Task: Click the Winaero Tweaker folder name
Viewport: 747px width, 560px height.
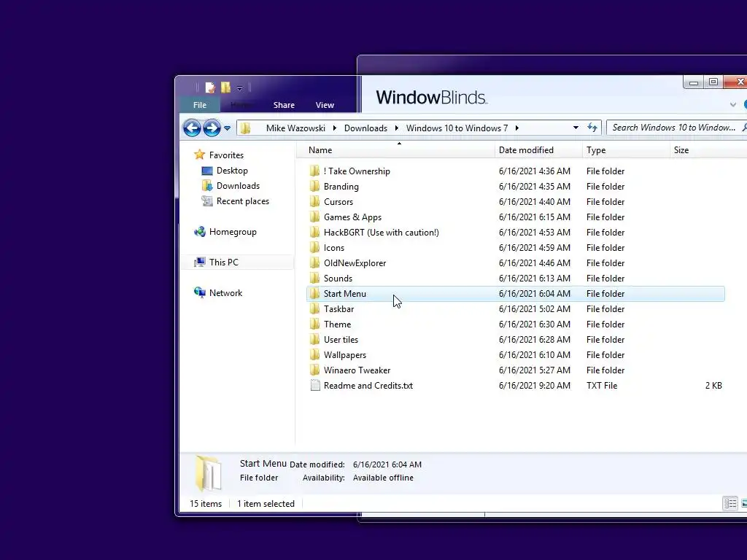Action: tap(357, 370)
